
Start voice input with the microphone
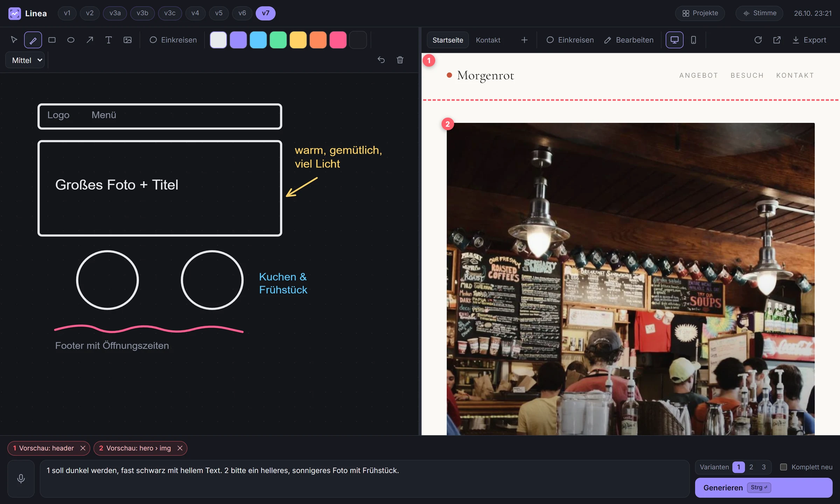point(21,478)
